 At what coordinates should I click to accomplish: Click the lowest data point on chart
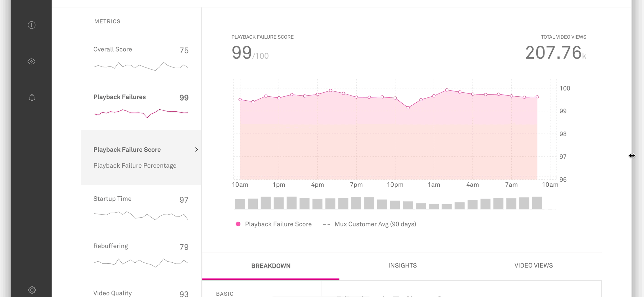(408, 108)
